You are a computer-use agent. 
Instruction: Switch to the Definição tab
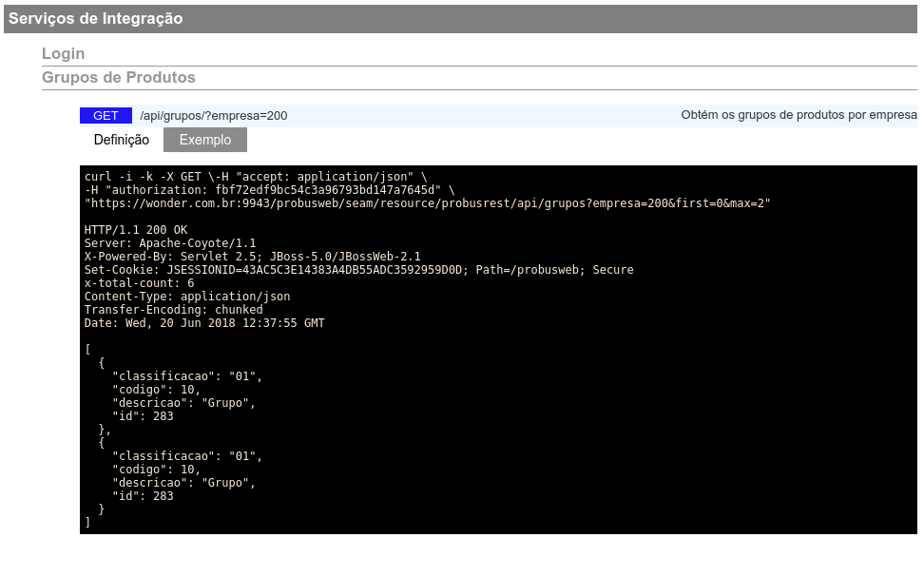click(122, 140)
